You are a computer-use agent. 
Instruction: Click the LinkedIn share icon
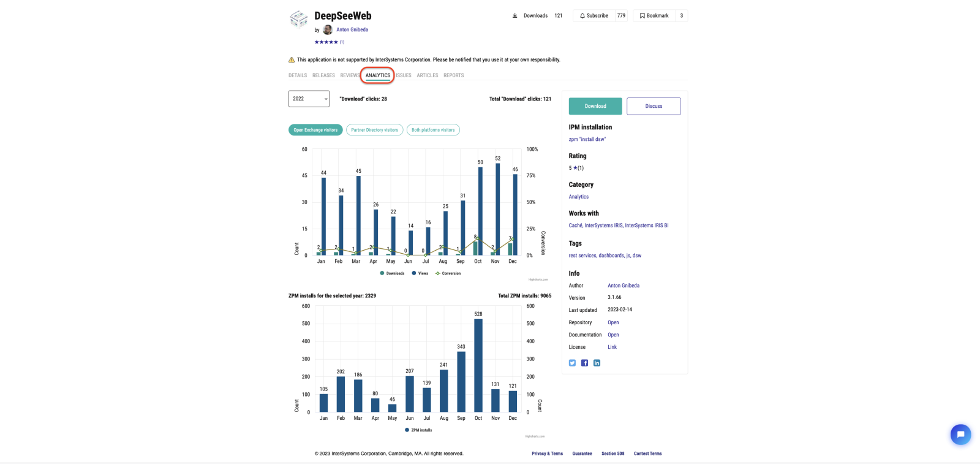(597, 363)
